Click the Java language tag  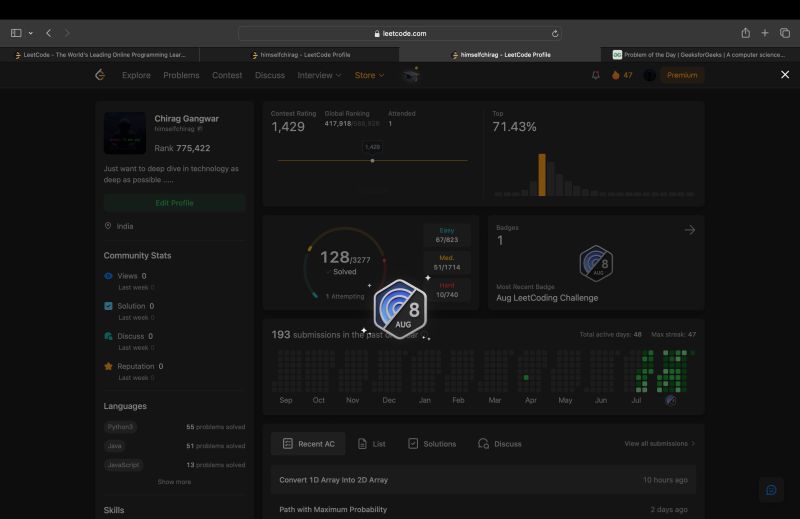click(x=114, y=446)
